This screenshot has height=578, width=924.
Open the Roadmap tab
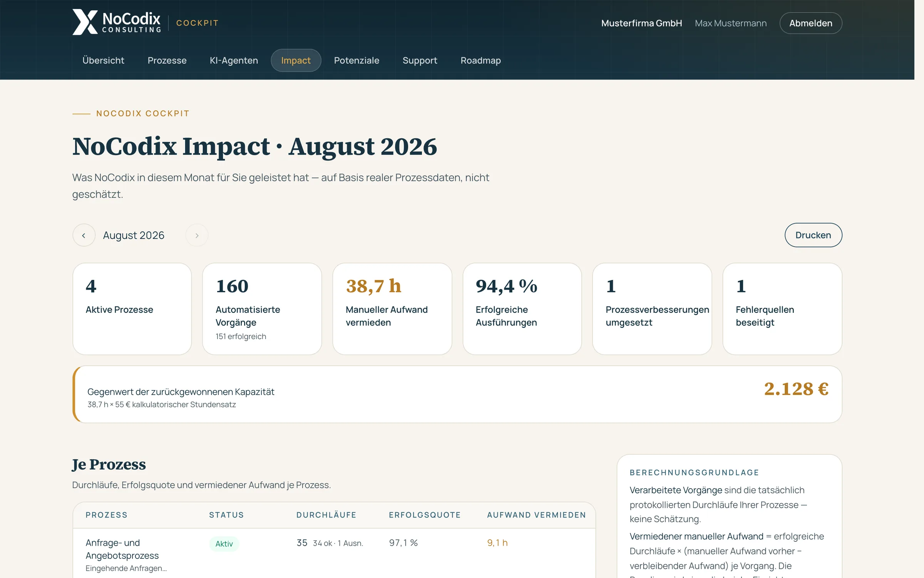(480, 60)
